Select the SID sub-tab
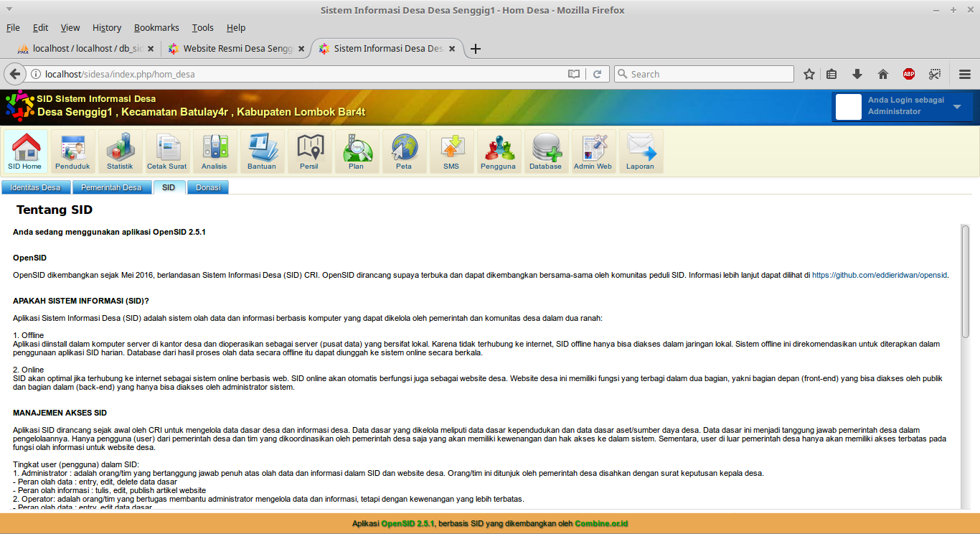The height and width of the screenshot is (534, 980). tap(169, 187)
